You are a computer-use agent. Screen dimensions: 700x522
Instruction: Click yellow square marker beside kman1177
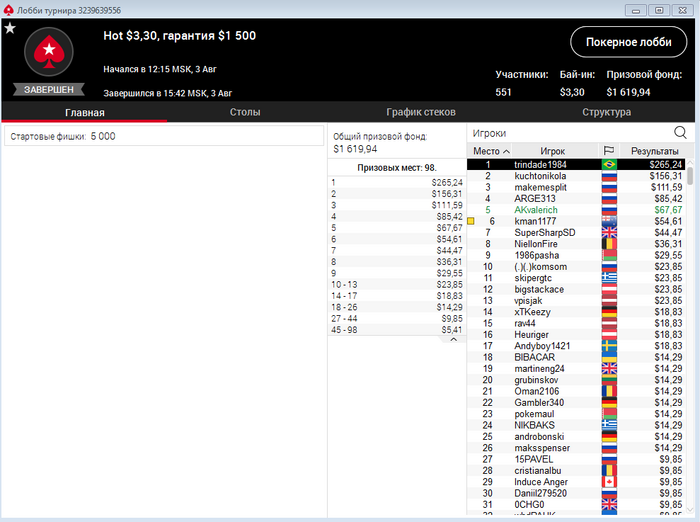(x=471, y=221)
